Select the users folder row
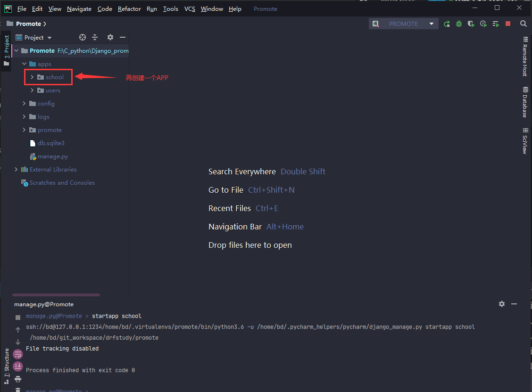 click(x=53, y=90)
